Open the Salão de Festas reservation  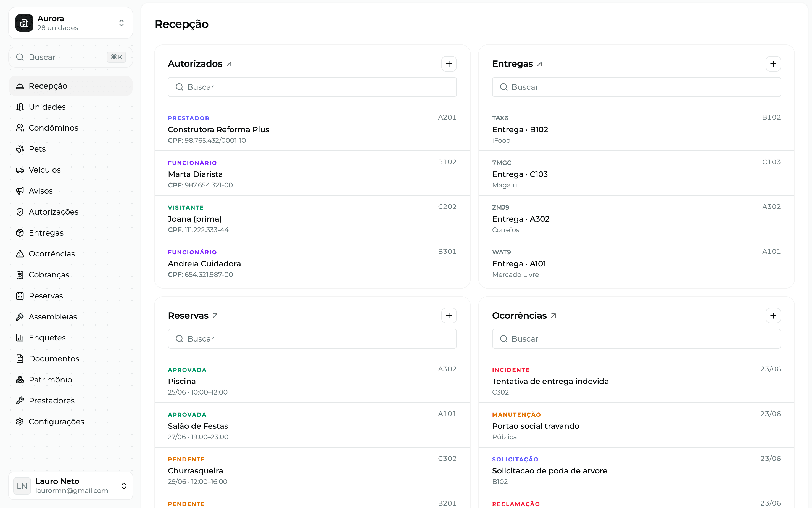pos(312,425)
